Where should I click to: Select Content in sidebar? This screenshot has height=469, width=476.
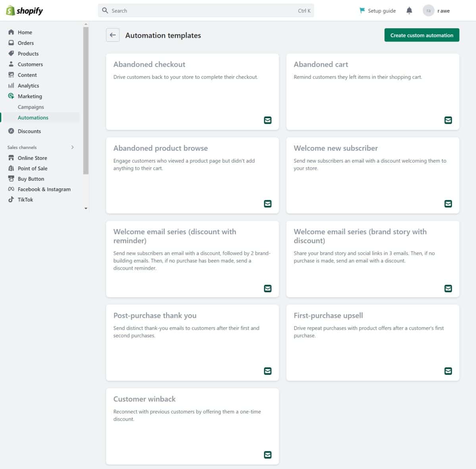[x=27, y=75]
